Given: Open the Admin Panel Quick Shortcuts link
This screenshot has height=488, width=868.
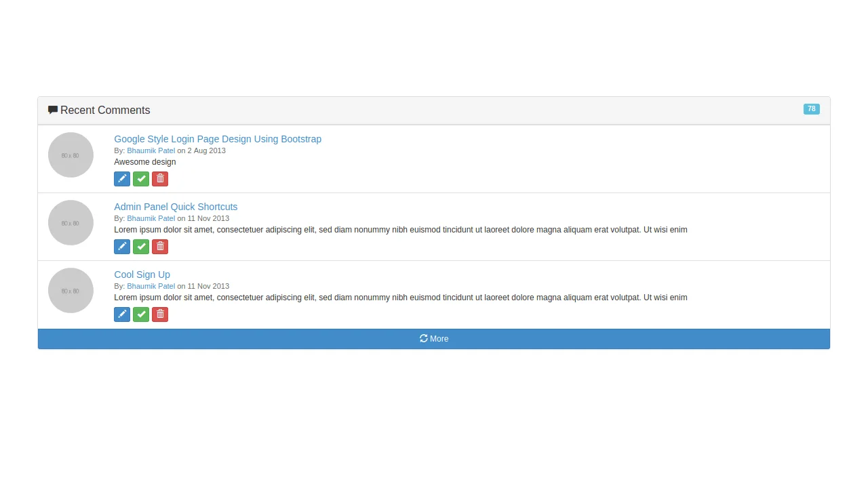Looking at the screenshot, I should (x=176, y=207).
